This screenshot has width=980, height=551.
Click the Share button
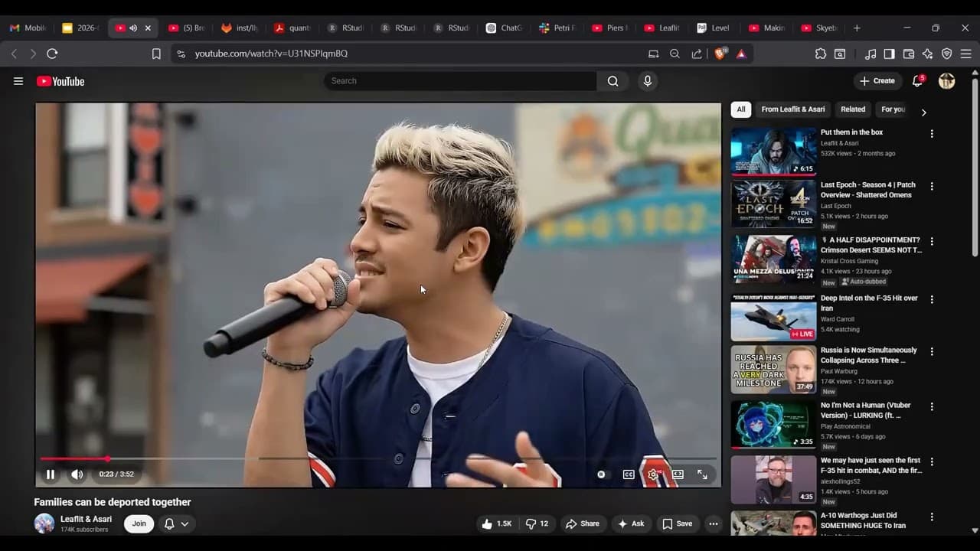point(583,523)
